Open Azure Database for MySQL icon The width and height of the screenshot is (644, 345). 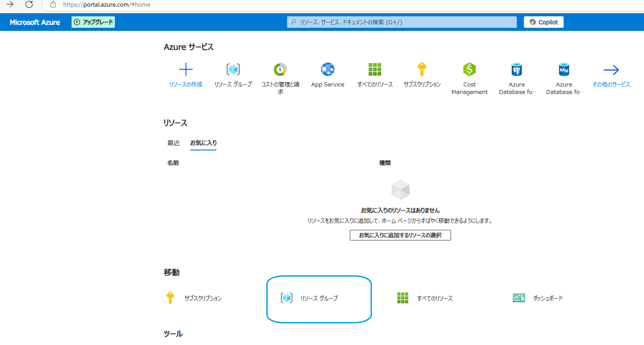564,70
